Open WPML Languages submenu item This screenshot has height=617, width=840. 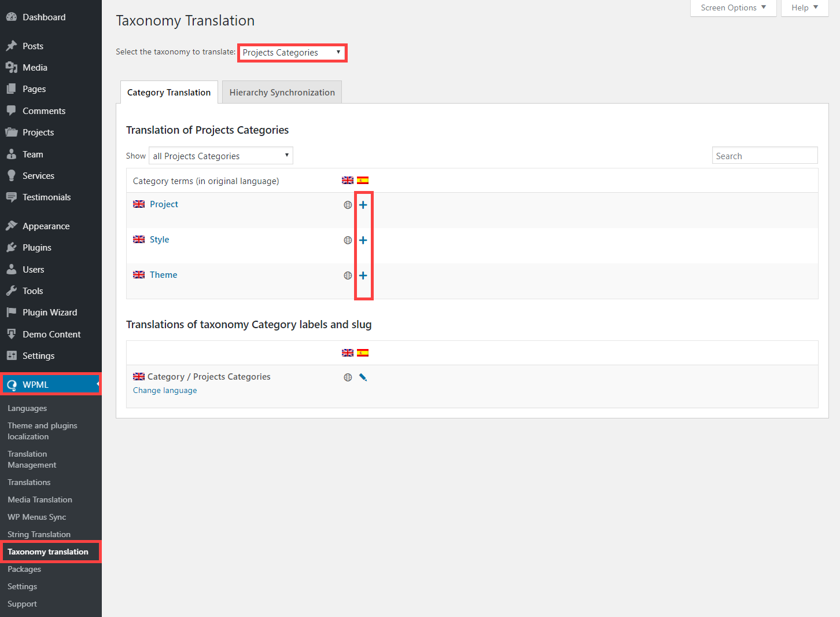tap(27, 409)
